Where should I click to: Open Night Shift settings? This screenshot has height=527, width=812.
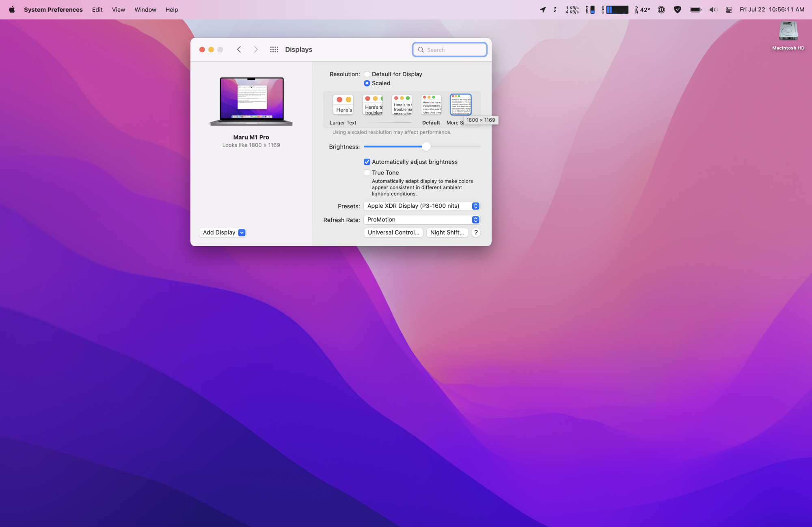pos(447,232)
